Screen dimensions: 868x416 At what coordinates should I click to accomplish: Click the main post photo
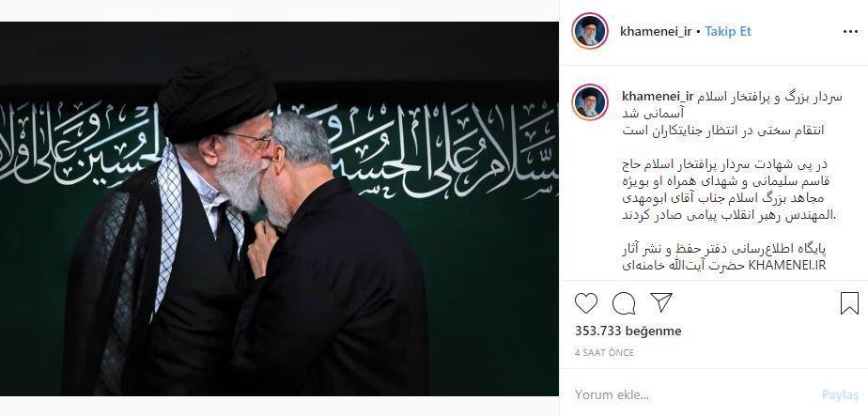pyautogui.click(x=279, y=208)
